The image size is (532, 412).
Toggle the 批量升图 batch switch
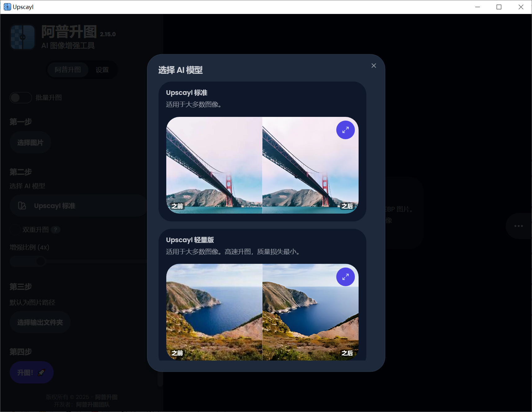[x=21, y=98]
